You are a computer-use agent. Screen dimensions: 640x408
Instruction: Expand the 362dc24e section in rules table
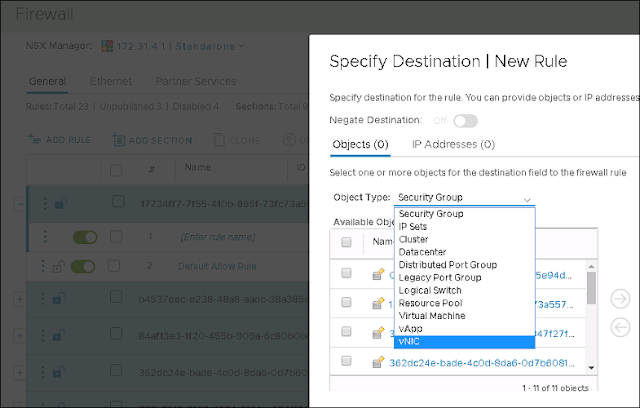pos(20,372)
